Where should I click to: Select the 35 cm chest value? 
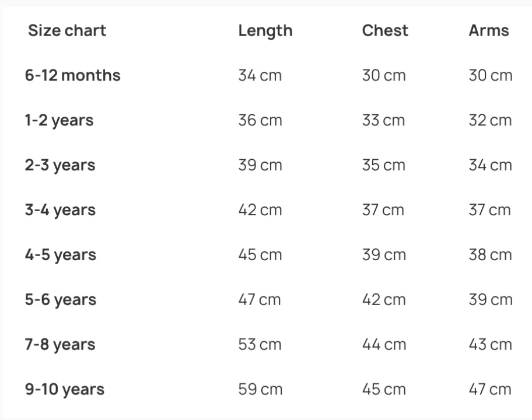[x=383, y=165]
